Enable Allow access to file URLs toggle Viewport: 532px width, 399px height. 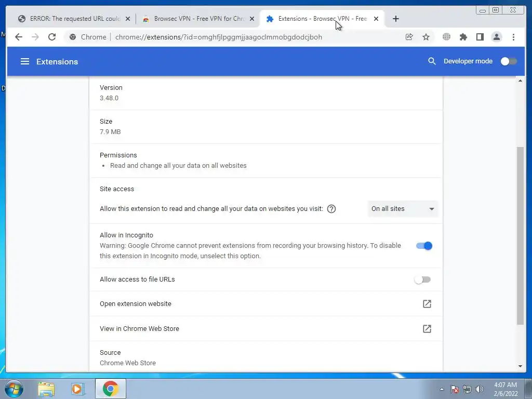(422, 280)
